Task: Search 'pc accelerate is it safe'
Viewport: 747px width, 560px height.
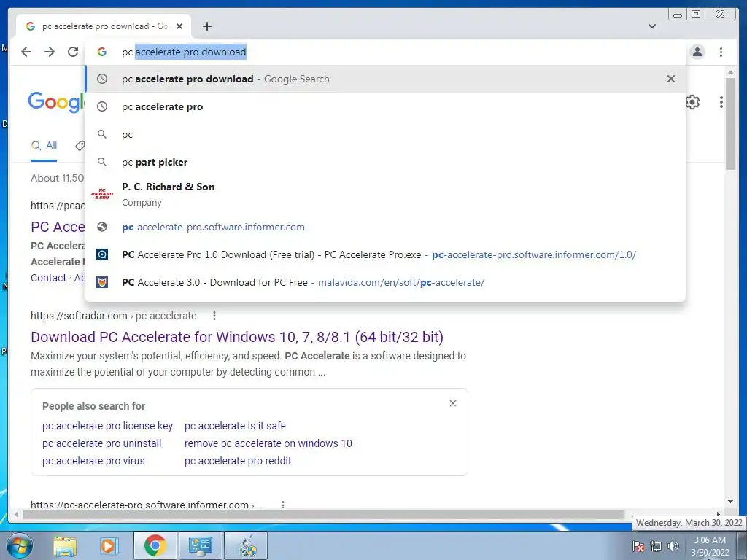Action: point(235,426)
